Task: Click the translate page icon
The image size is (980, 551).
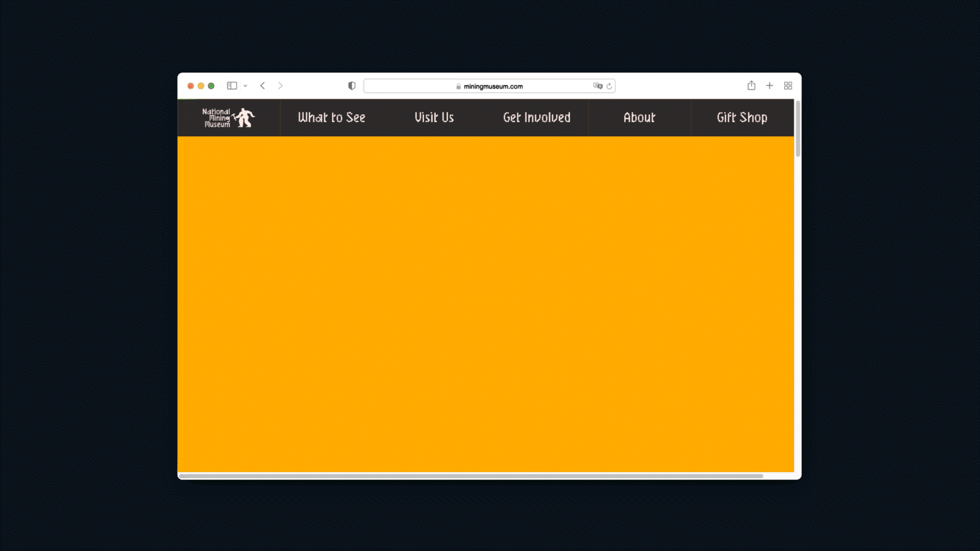Action: [x=598, y=86]
